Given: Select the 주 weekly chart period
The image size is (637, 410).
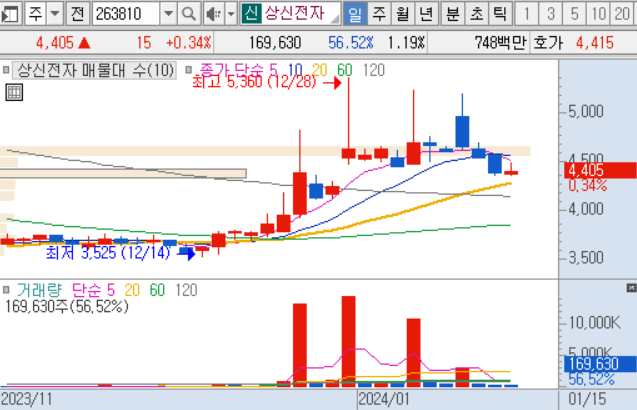Looking at the screenshot, I should 379,14.
